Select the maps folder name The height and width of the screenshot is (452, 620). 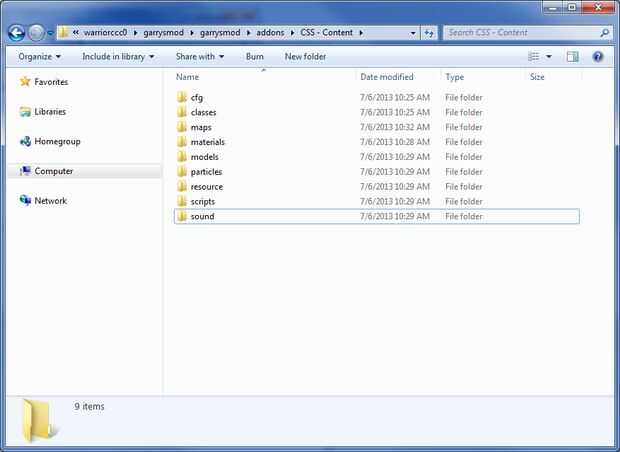click(x=201, y=127)
